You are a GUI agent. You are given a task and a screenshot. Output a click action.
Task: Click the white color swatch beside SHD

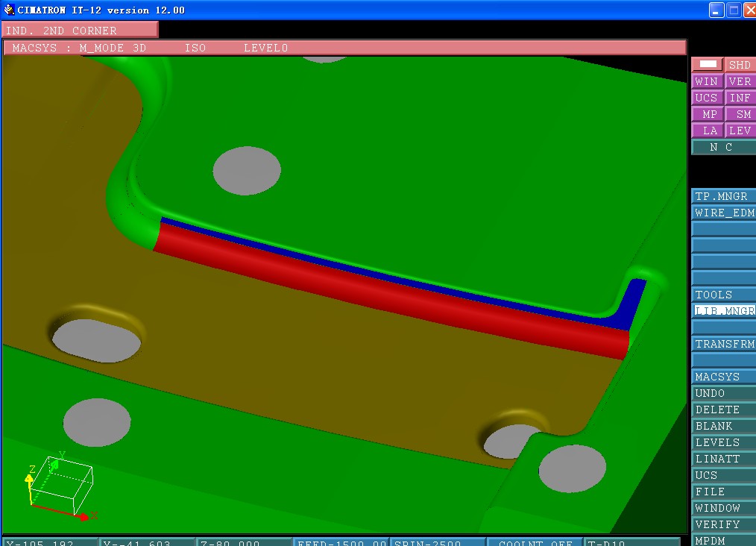708,64
